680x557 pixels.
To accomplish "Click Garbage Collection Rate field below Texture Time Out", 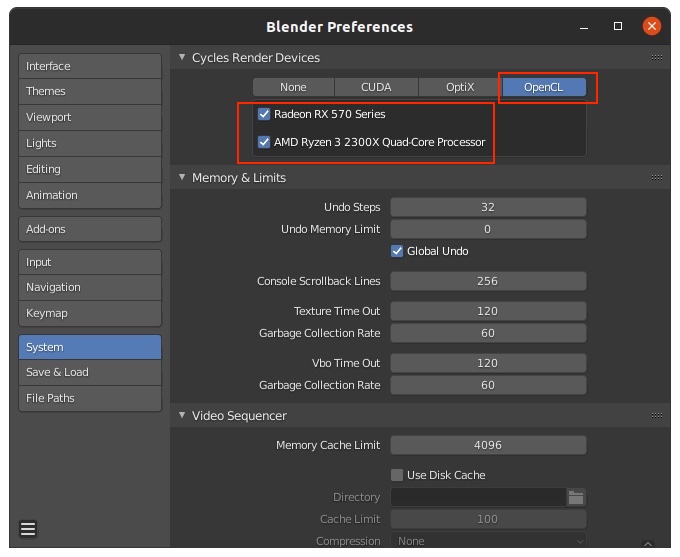I will tap(488, 333).
